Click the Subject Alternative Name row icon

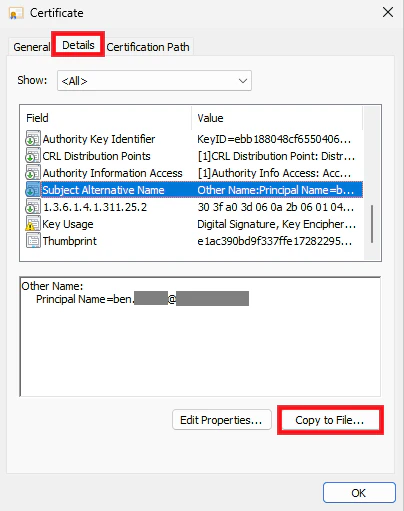(33, 190)
